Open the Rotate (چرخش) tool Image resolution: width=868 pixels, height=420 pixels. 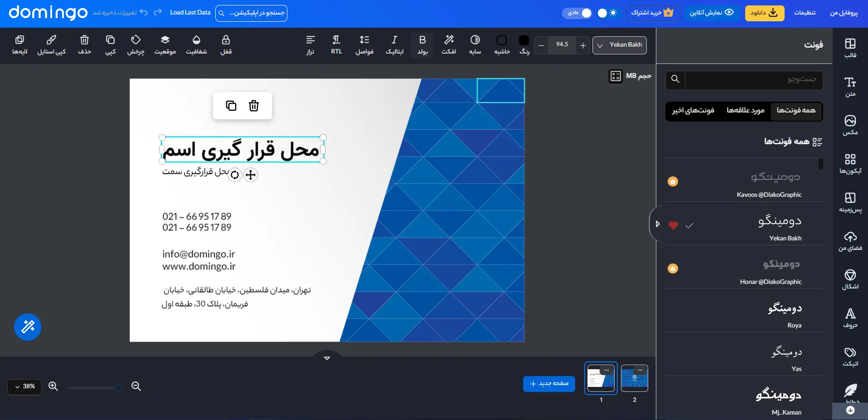tap(136, 45)
